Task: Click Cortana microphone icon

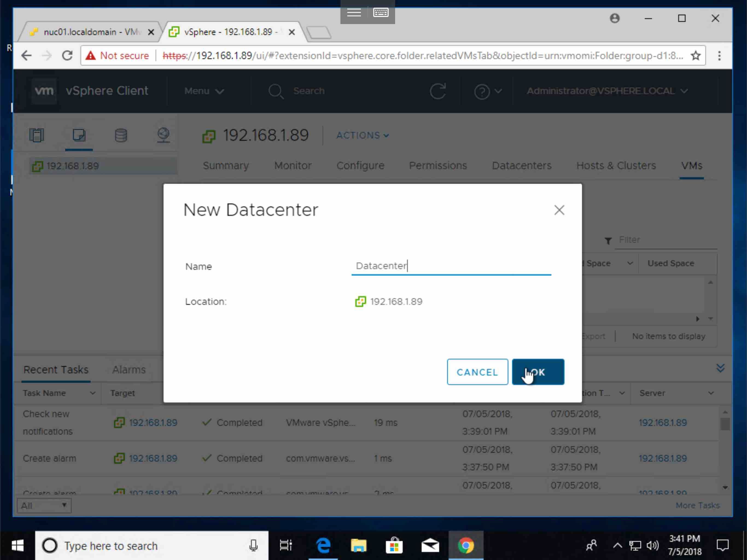Action: [x=254, y=546]
